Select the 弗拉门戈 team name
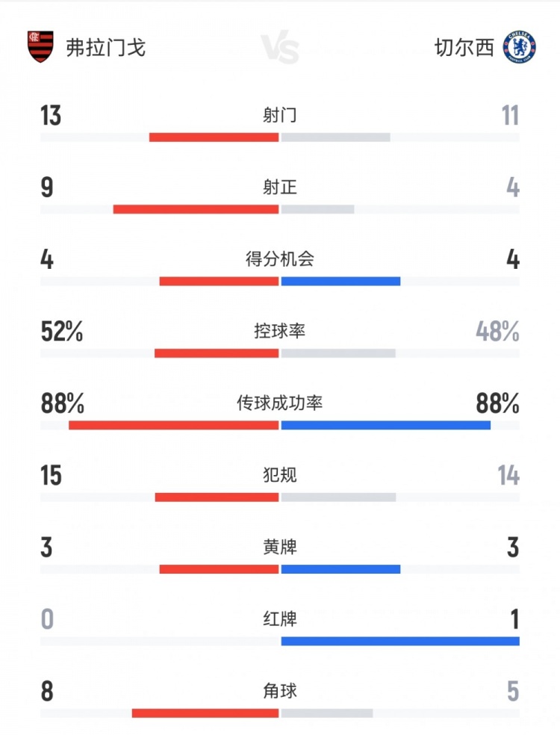Image resolution: width=560 pixels, height=735 pixels. (105, 48)
